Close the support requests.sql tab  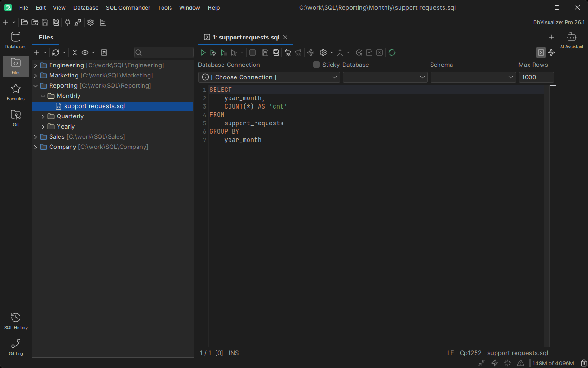coord(285,37)
